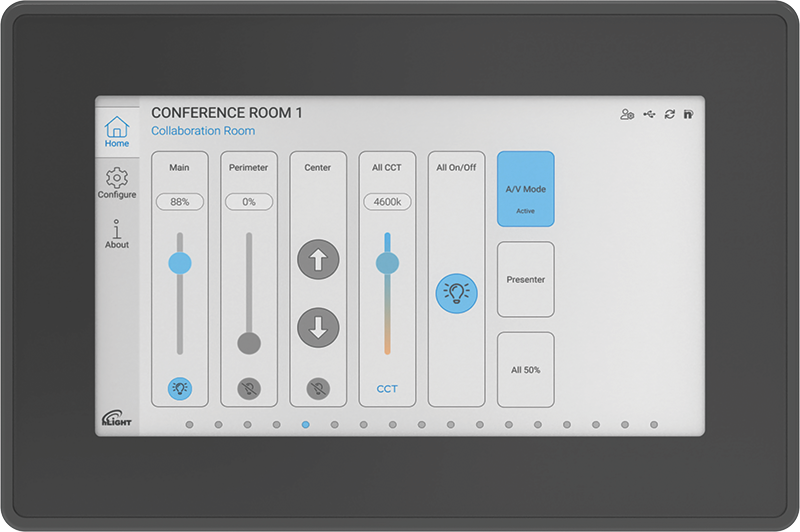Open the About page in the sidebar

click(117, 234)
